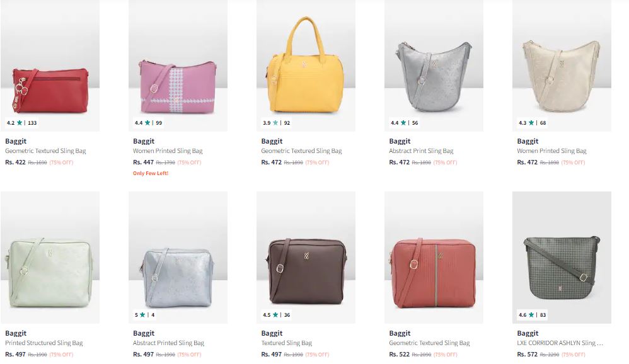This screenshot has width=629, height=364.
Task: Click the 4.2 star rating badge with 133 reviews
Action: tap(21, 123)
